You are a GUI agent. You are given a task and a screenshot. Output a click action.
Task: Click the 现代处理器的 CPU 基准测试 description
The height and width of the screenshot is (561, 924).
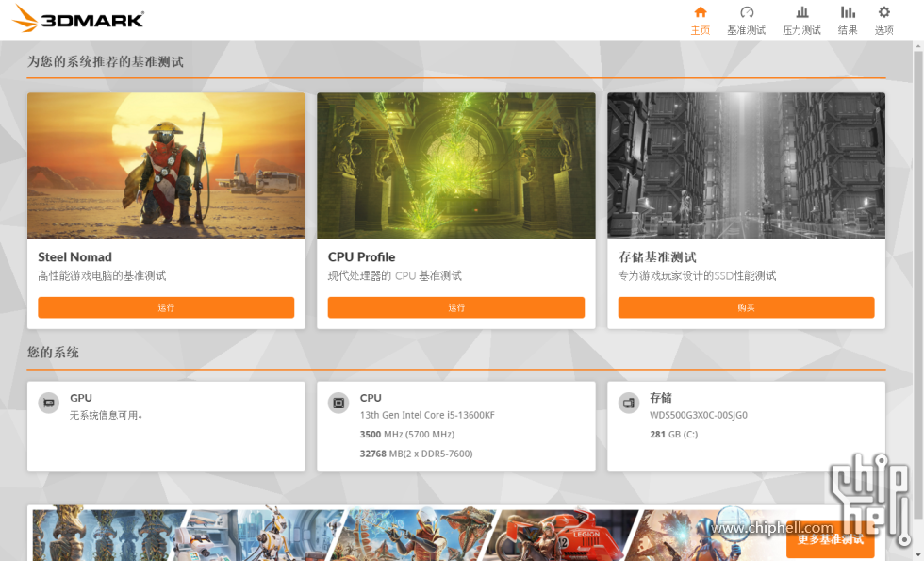point(395,275)
